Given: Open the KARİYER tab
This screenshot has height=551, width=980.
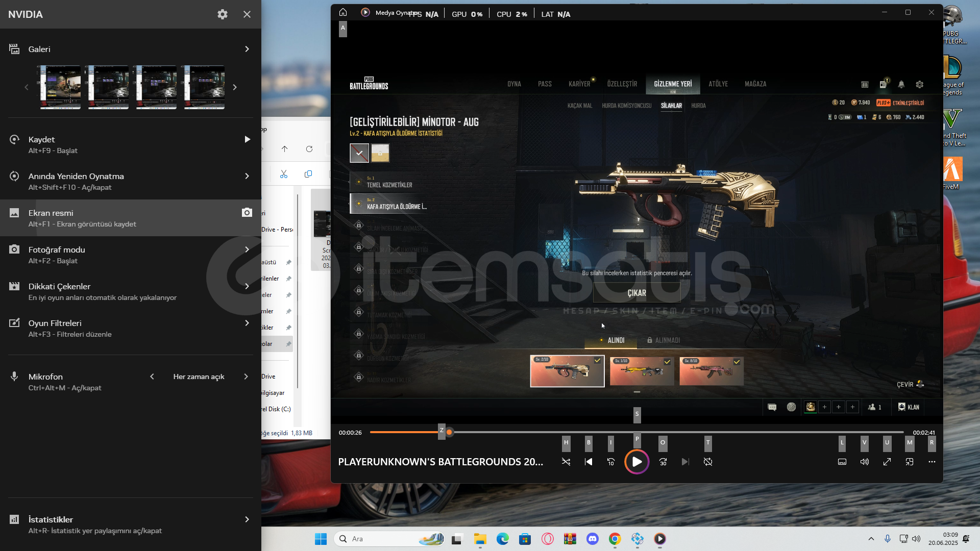Looking at the screenshot, I should (x=579, y=84).
